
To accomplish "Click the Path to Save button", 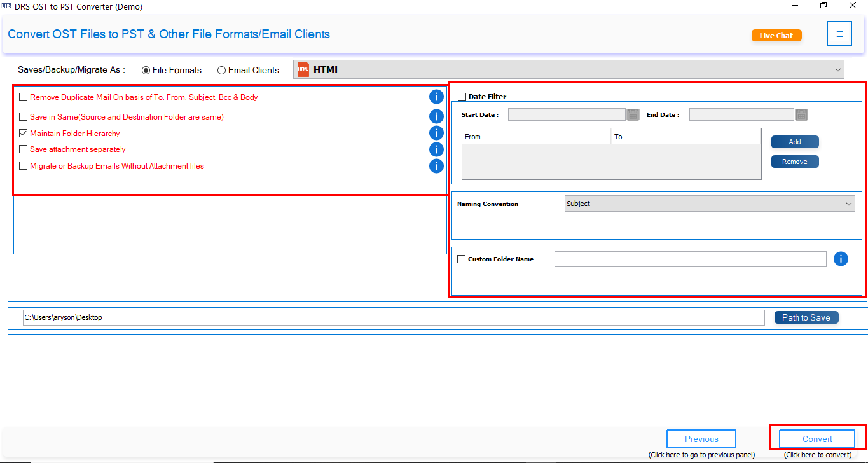I will click(x=806, y=317).
